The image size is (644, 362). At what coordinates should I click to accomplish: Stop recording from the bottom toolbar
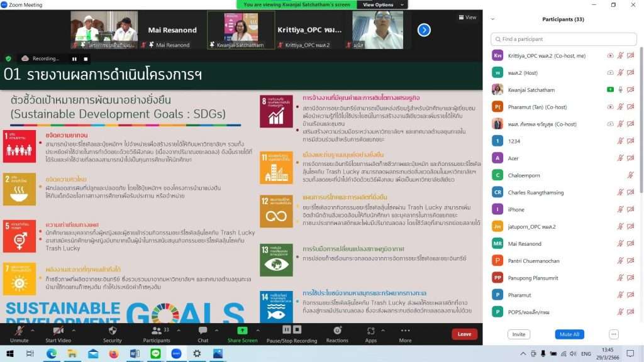coord(297,329)
